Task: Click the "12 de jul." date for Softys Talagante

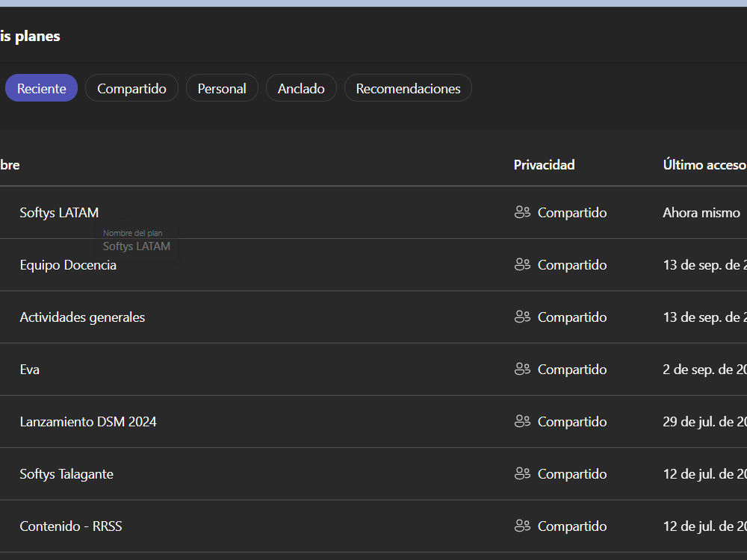Action: [x=704, y=474]
